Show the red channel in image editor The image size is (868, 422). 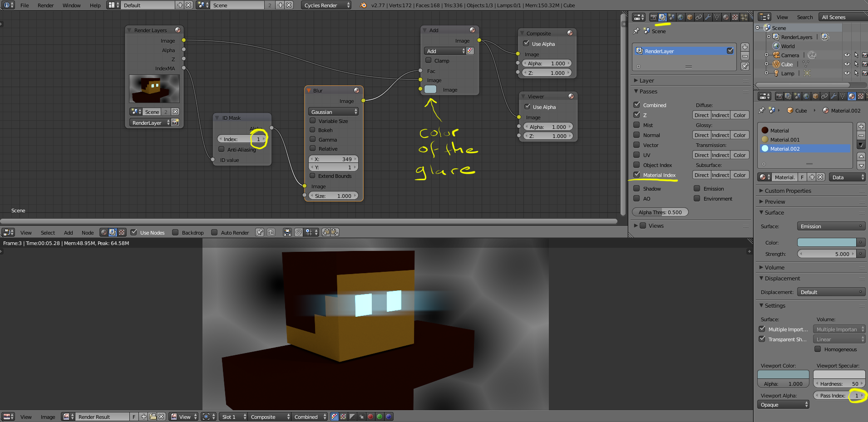(x=370, y=417)
